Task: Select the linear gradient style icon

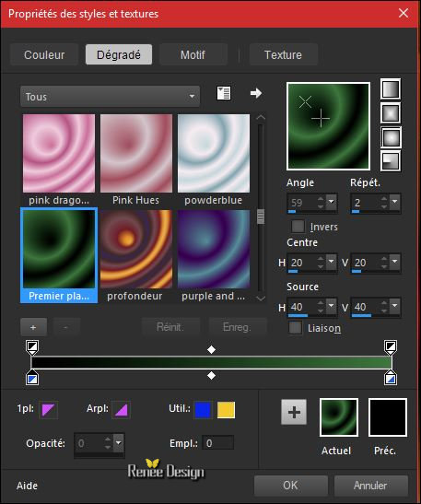Action: pyautogui.click(x=391, y=89)
